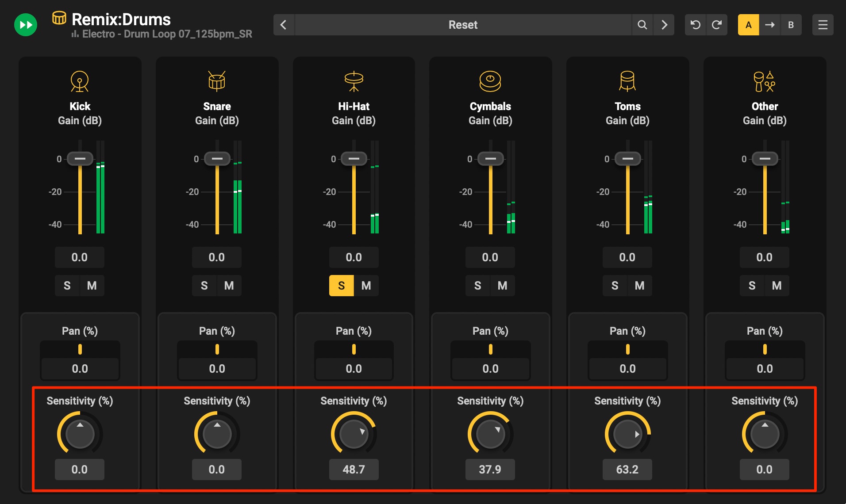This screenshot has height=504, width=846.
Task: Click the Cymbals sensitivity knob
Action: pos(491,434)
